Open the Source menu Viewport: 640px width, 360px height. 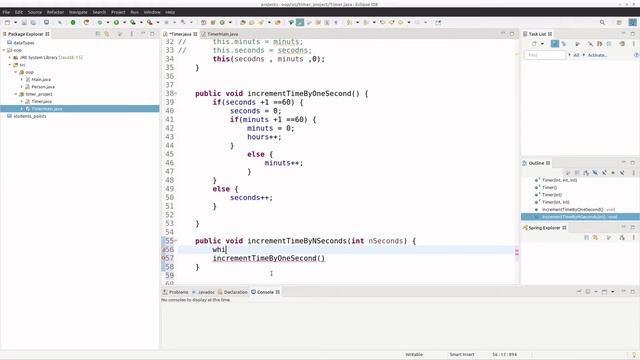35,12
